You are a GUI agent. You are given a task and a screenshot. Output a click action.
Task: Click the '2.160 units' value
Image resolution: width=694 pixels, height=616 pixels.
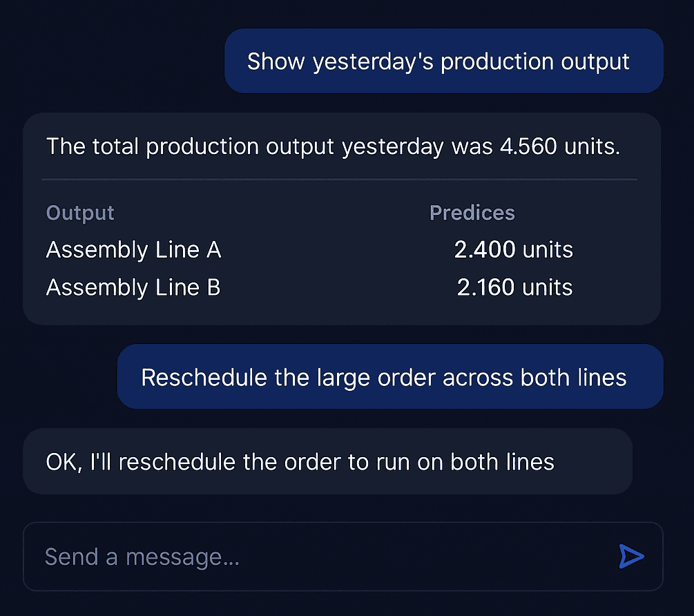(x=514, y=287)
